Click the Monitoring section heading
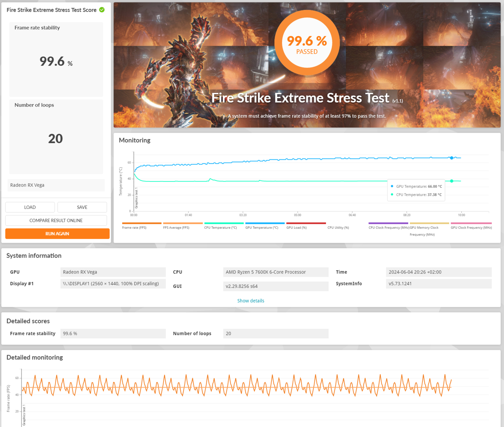 point(135,140)
